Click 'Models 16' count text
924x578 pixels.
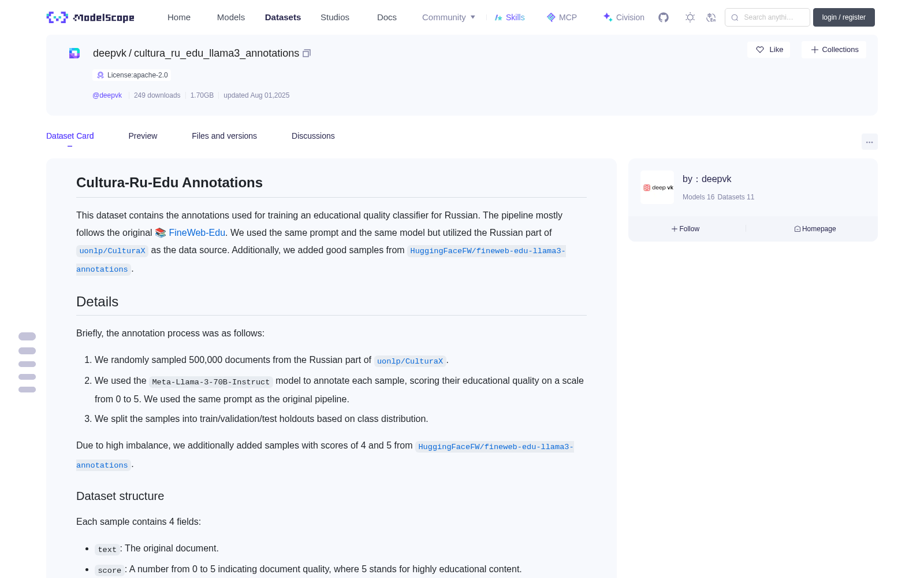tap(698, 197)
